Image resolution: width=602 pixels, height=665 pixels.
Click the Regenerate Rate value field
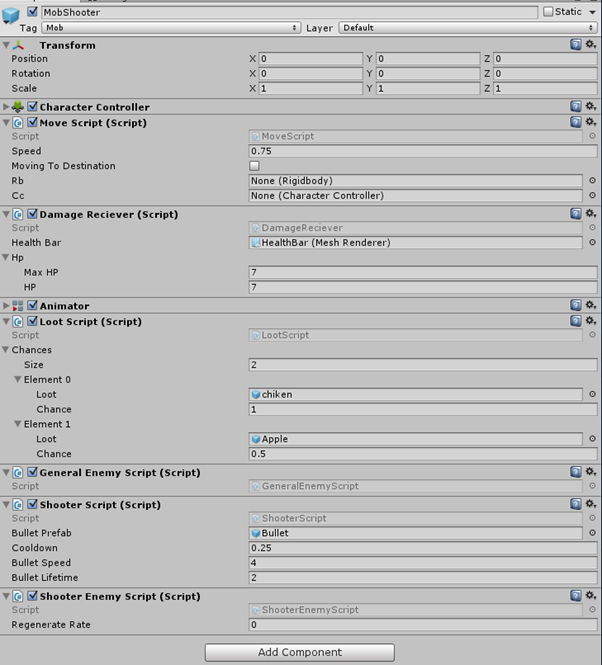point(423,625)
